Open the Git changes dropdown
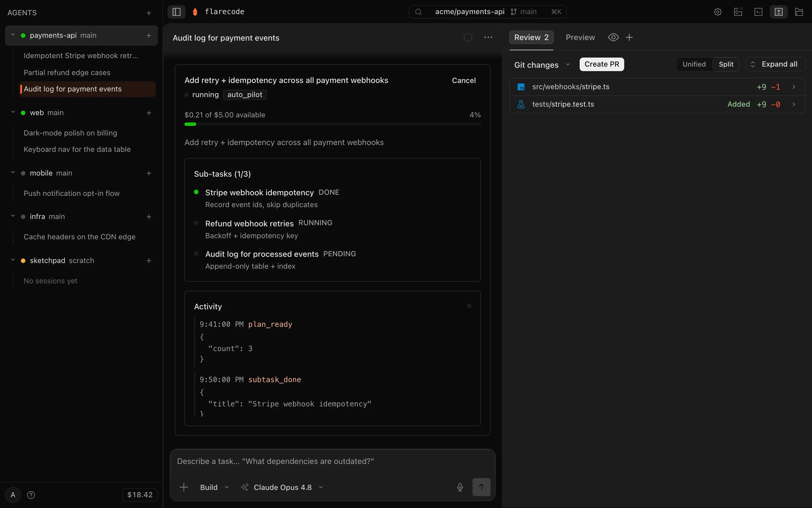The image size is (812, 508). click(x=542, y=65)
